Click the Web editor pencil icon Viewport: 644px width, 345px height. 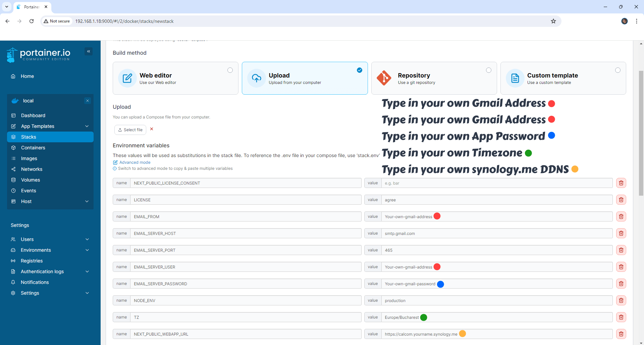tap(127, 78)
